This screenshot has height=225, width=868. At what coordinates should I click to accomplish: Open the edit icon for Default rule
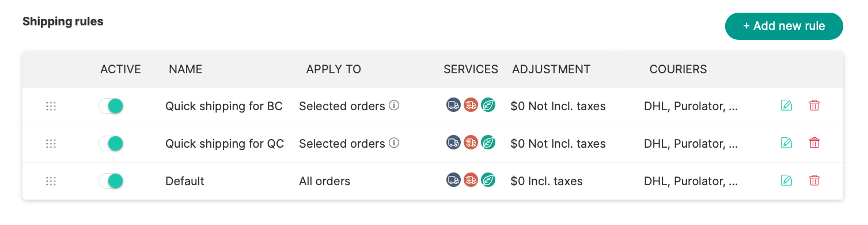(x=786, y=181)
